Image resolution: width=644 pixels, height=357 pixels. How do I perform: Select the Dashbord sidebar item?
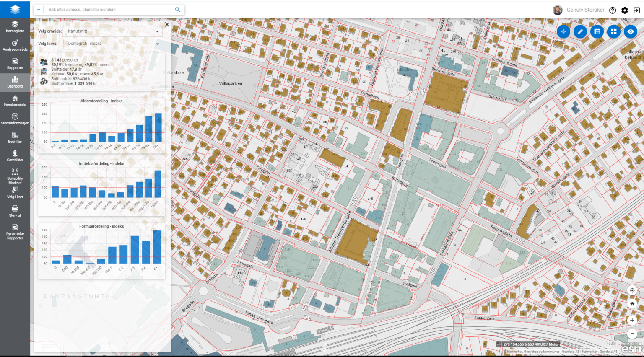(x=15, y=82)
